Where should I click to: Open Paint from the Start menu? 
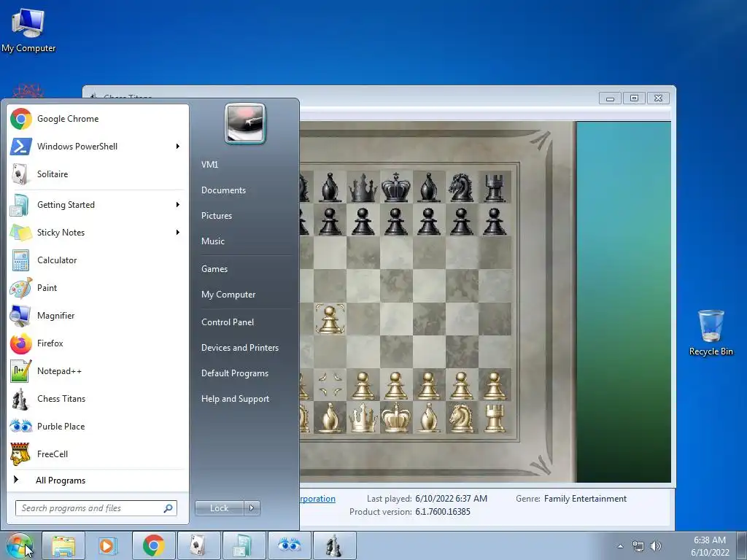pos(97,287)
